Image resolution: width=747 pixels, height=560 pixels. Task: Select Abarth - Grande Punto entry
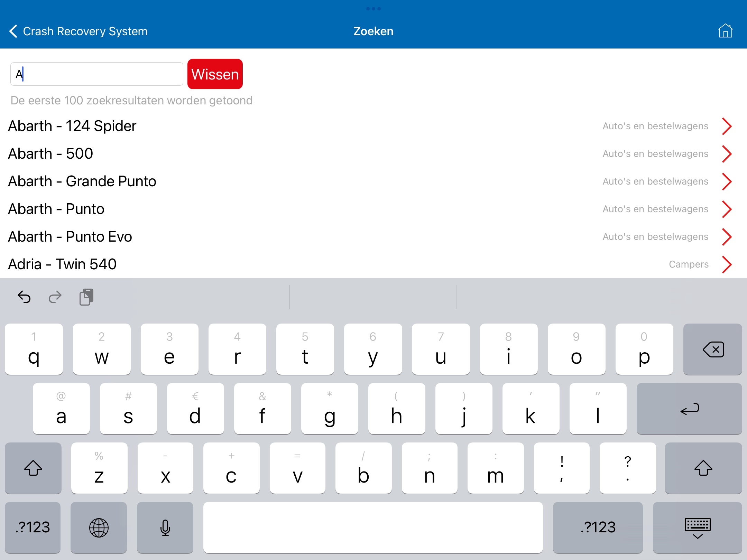click(373, 181)
